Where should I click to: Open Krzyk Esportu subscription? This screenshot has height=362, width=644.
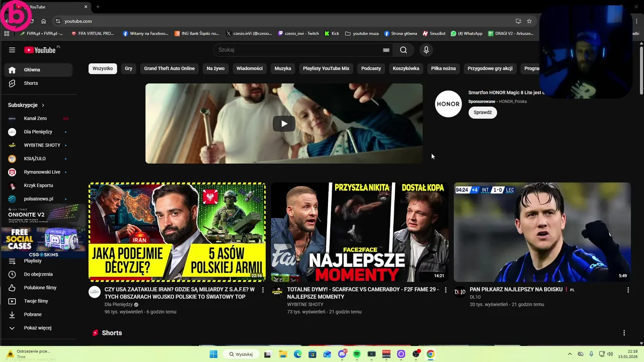point(39,186)
